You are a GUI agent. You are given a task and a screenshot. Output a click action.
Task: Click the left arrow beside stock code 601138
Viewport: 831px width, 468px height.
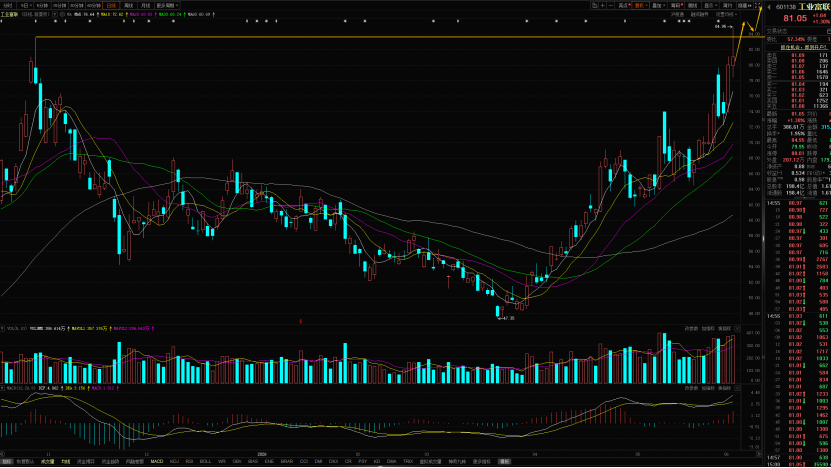770,7
